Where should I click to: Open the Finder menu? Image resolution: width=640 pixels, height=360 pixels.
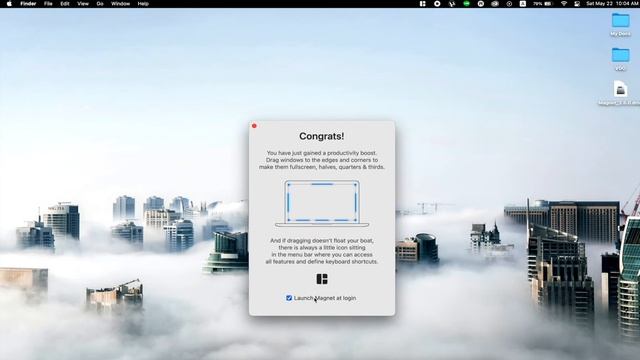(28, 4)
